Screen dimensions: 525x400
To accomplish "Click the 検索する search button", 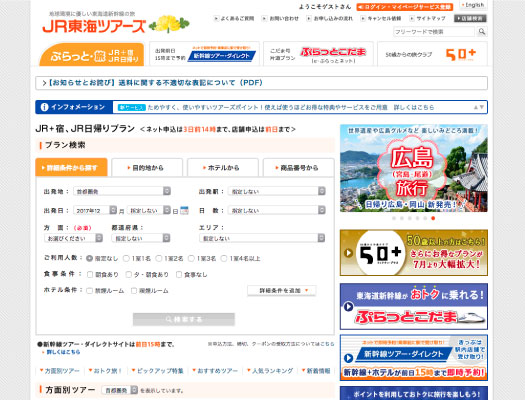I will pos(184,319).
